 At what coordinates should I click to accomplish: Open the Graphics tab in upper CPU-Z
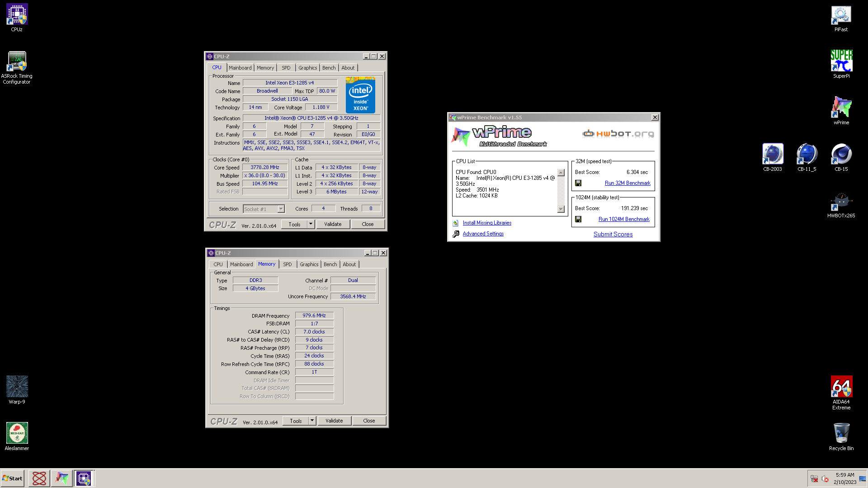coord(308,68)
